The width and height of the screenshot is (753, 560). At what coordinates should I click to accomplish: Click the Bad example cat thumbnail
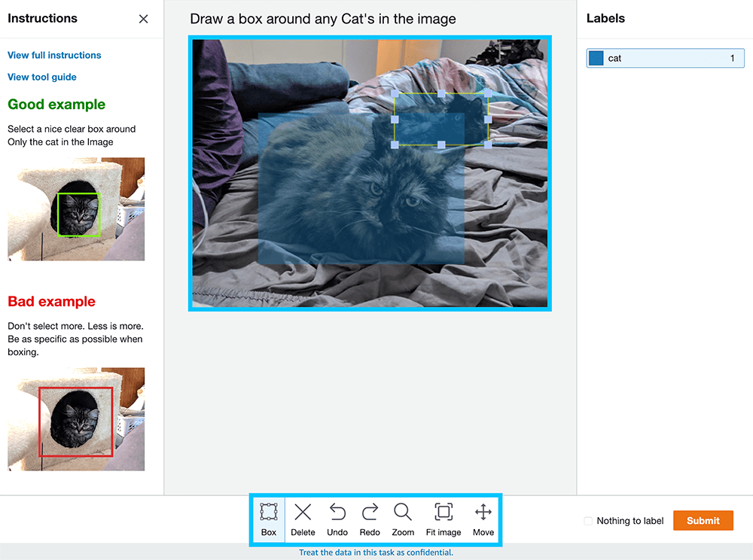76,419
